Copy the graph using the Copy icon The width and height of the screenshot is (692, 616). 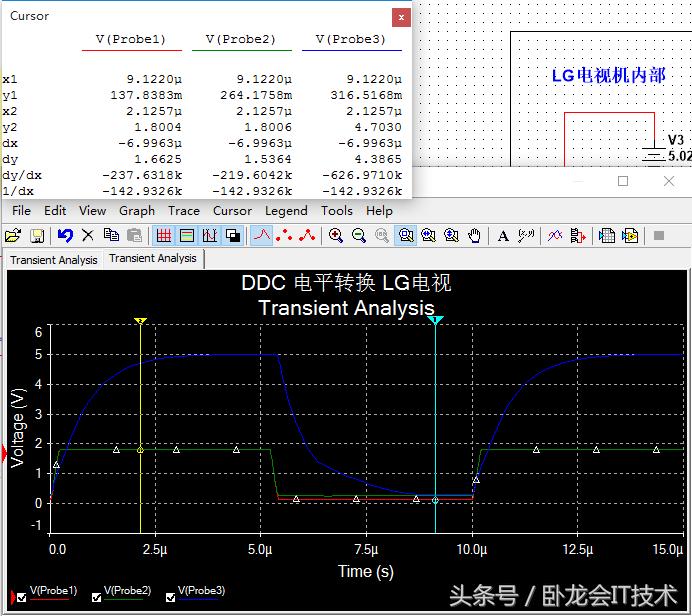(111, 236)
